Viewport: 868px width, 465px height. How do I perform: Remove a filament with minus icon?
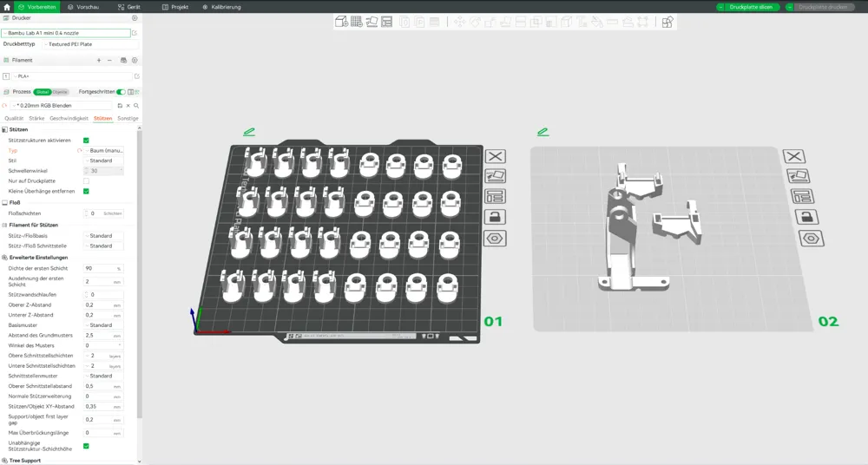109,61
